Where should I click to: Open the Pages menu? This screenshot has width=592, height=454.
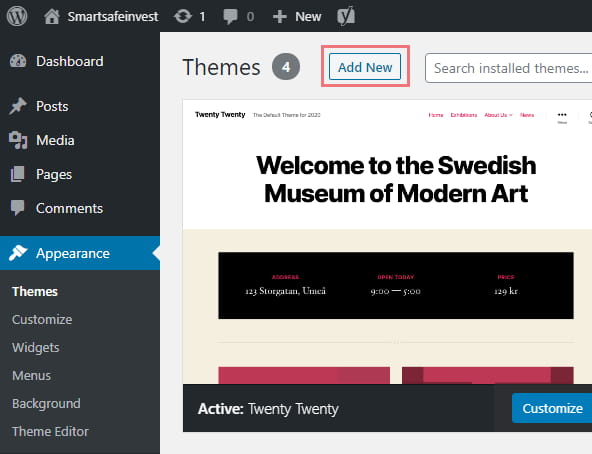click(54, 174)
